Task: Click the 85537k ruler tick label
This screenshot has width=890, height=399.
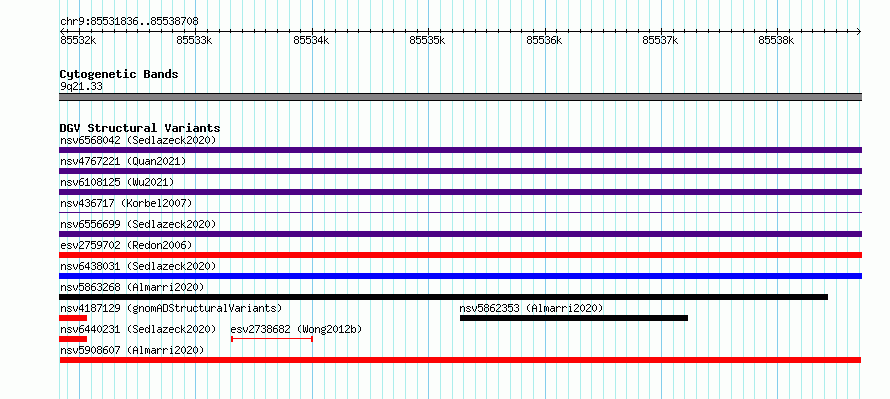Action: [660, 40]
